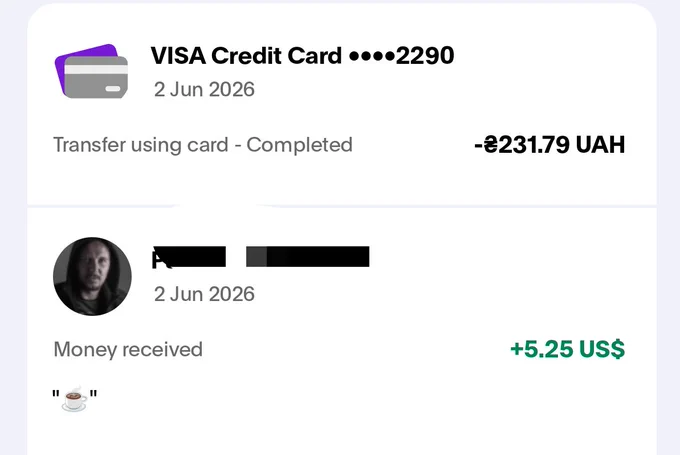
Task: Click the UAH currency code
Action: pos(600,145)
